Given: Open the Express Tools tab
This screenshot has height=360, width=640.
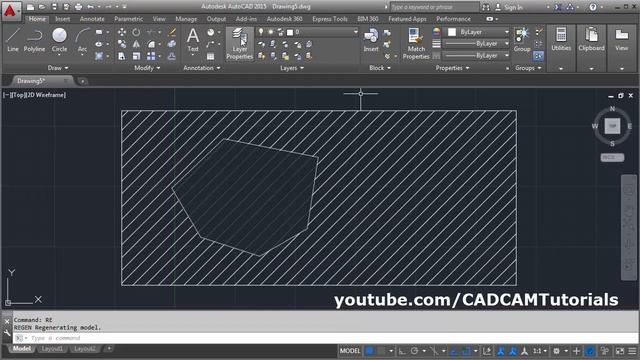Looking at the screenshot, I should click(330, 19).
